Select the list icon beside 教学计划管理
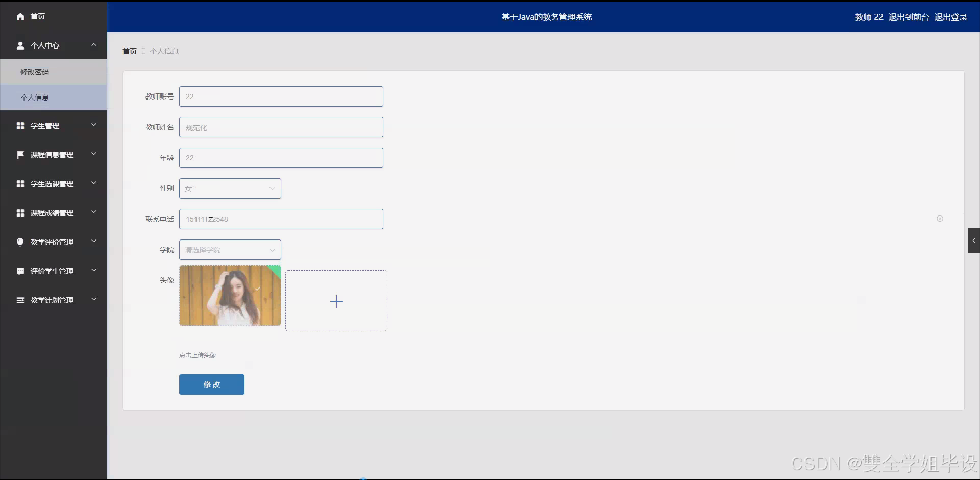This screenshot has width=980, height=480. [x=20, y=300]
